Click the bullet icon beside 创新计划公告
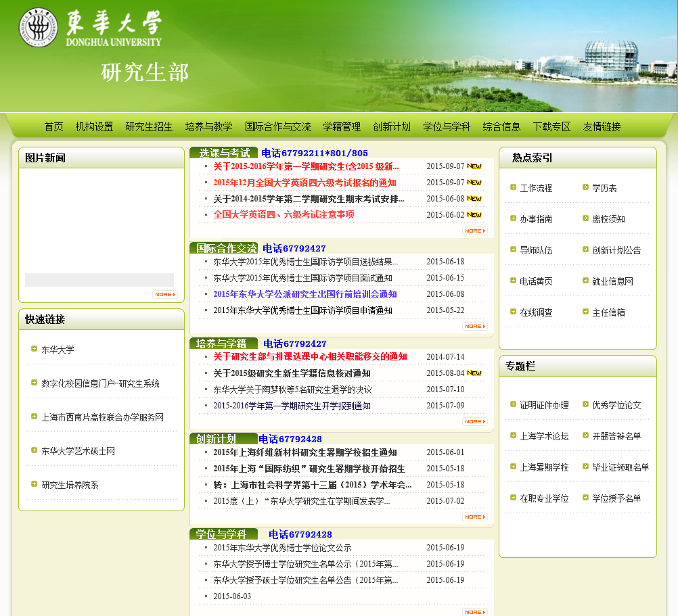This screenshot has width=678, height=616. [x=585, y=250]
